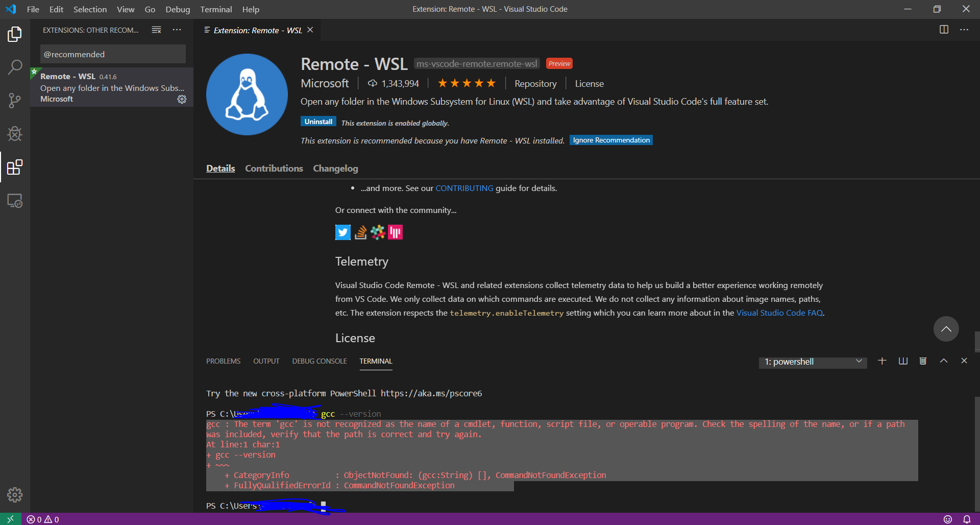The height and width of the screenshot is (525, 980).
Task: Click Ignore Recommendation button
Action: (611, 140)
